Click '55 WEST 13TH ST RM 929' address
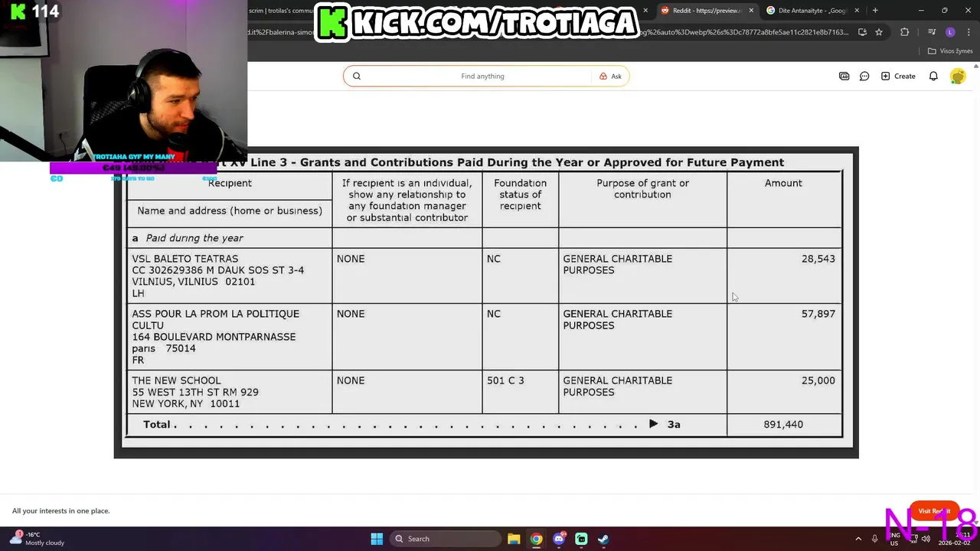Screen dimensions: 980x551 (x=195, y=392)
